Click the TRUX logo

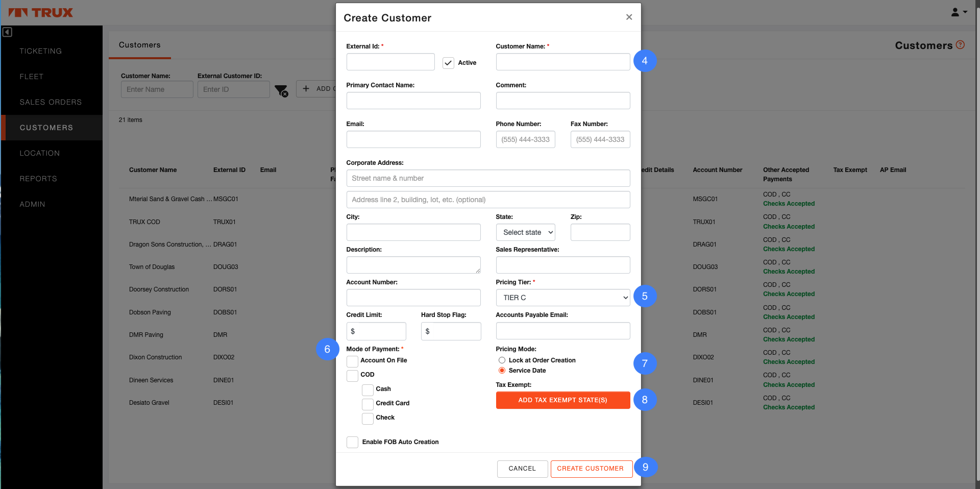(x=41, y=13)
